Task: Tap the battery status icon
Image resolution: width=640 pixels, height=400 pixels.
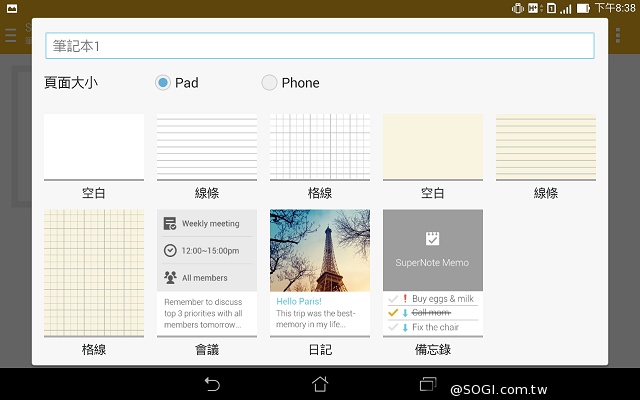Action: (x=583, y=8)
